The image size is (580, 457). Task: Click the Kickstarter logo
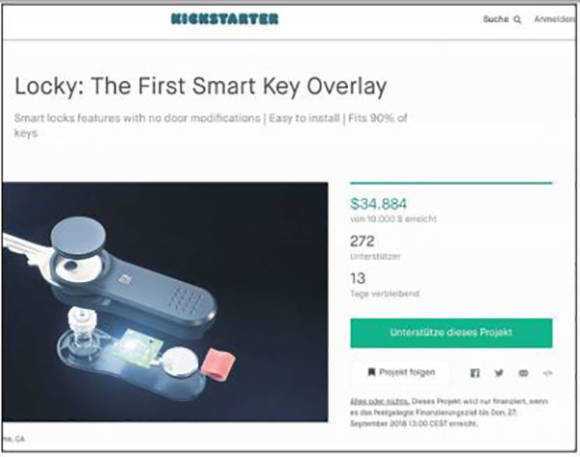[x=225, y=19]
